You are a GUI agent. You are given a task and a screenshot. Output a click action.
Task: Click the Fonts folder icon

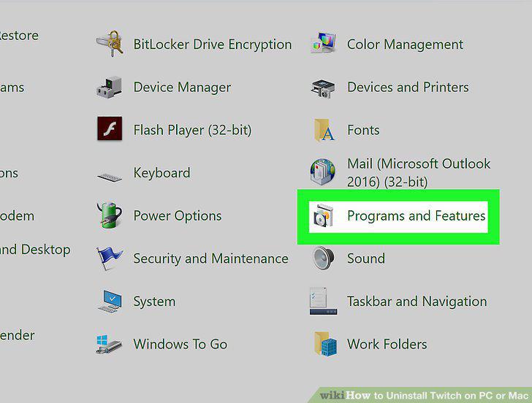(x=324, y=130)
